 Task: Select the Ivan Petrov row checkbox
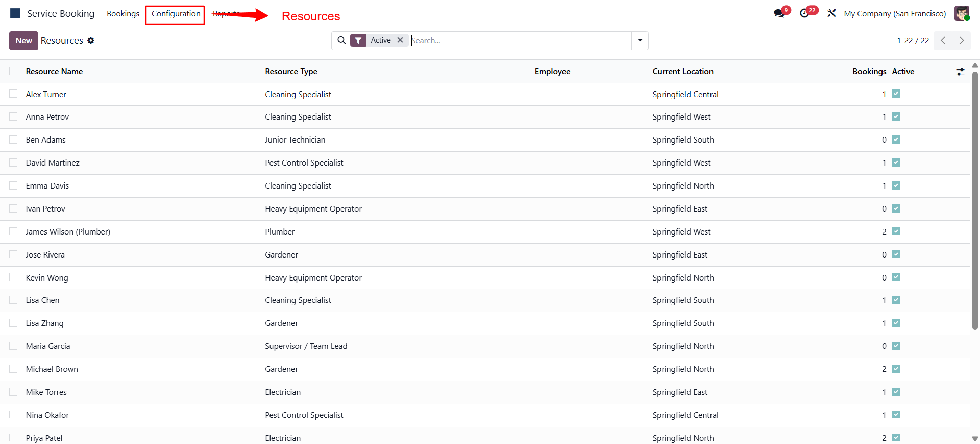[x=13, y=208]
